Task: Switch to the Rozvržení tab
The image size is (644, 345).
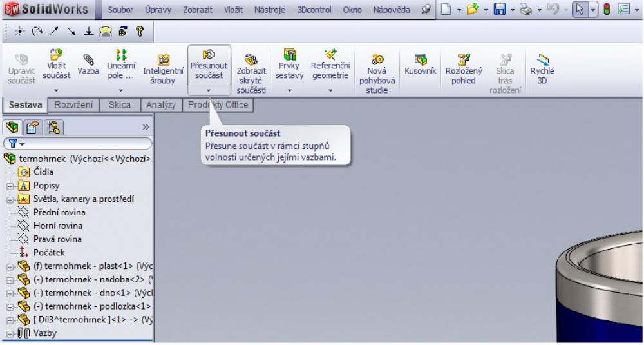Action: (x=73, y=105)
